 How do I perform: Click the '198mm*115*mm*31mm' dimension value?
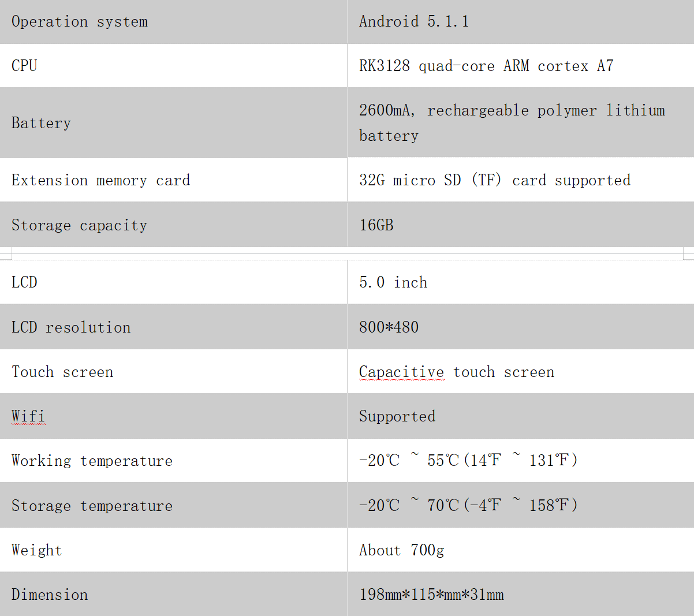[431, 595]
